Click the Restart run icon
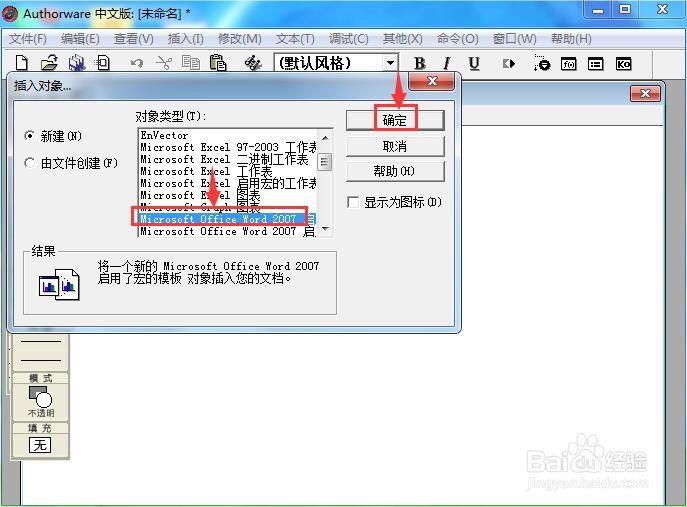Image resolution: width=687 pixels, height=507 pixels. click(509, 64)
